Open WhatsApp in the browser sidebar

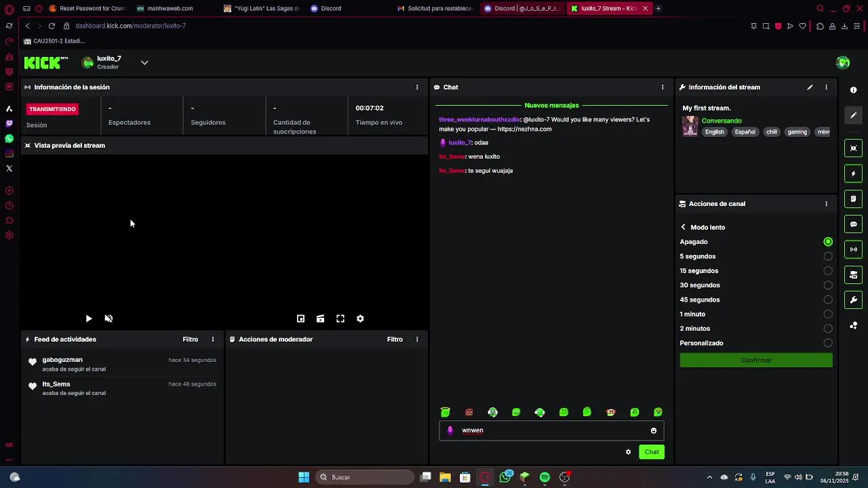point(9,138)
